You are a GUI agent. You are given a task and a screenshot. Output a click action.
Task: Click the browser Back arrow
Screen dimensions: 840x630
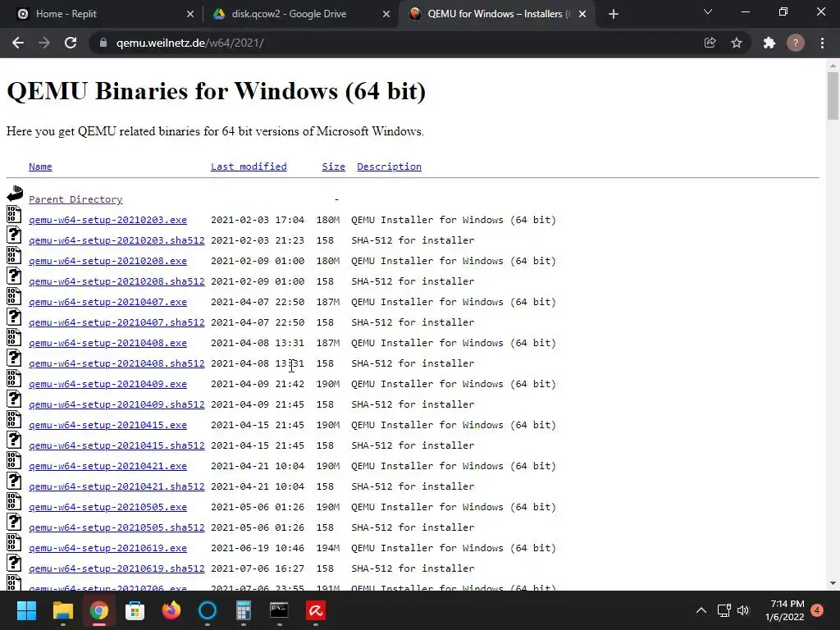click(x=18, y=43)
